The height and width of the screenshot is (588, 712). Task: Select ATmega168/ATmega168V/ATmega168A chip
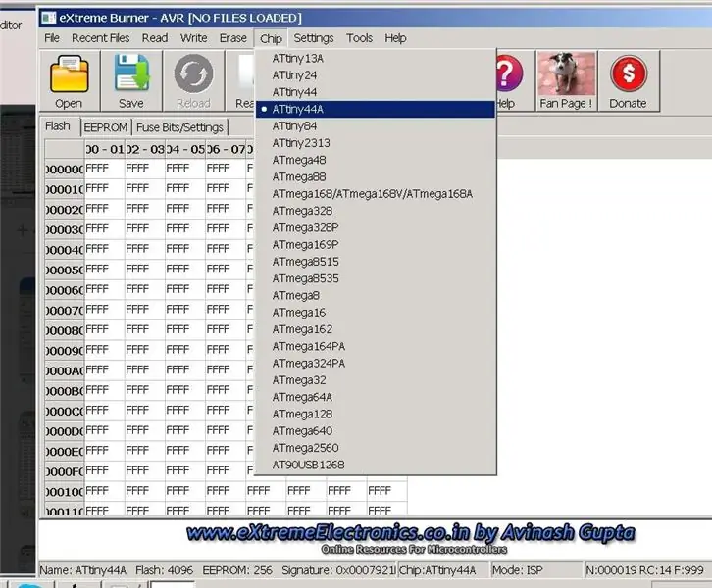pyautogui.click(x=376, y=194)
